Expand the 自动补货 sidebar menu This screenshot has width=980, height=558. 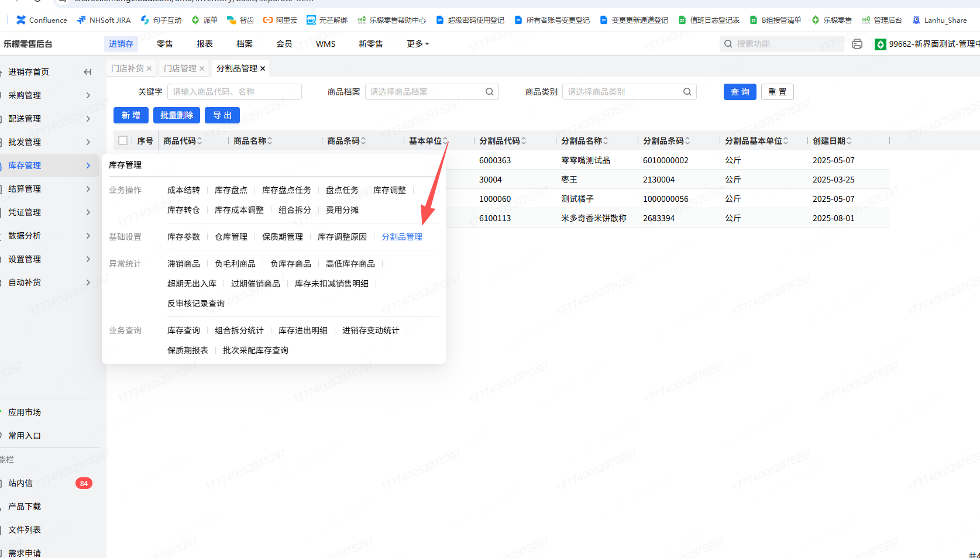50,283
